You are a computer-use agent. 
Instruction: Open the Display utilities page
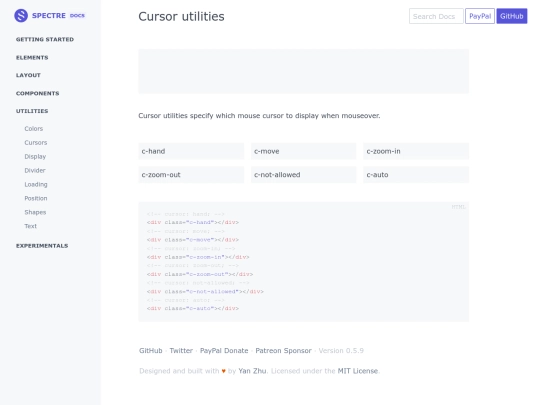pos(35,156)
